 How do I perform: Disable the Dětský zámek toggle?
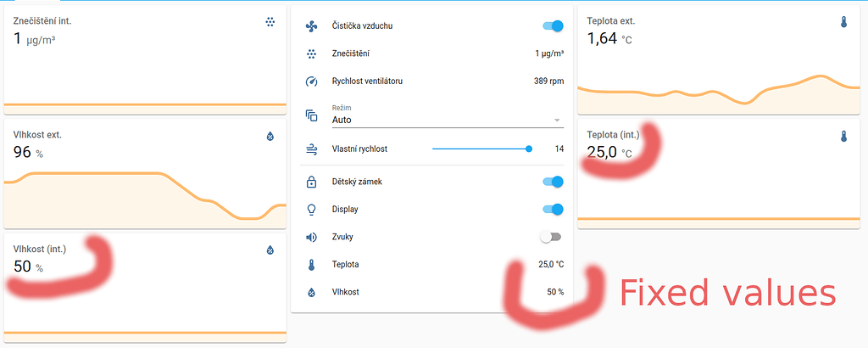(x=553, y=182)
